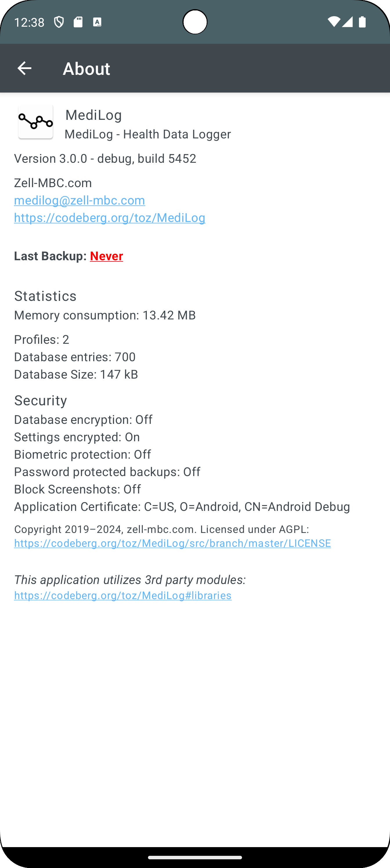390x868 pixels.
Task: Tap the About screen title
Action: [x=87, y=69]
